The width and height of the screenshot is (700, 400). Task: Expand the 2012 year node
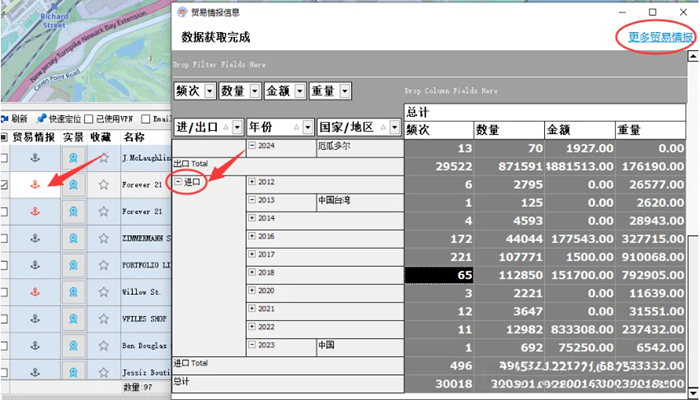click(x=252, y=182)
